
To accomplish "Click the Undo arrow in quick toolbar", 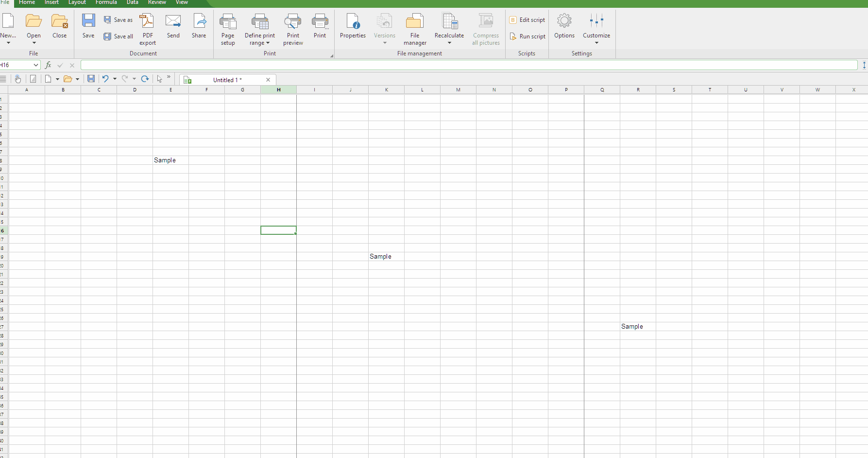I will click(105, 79).
